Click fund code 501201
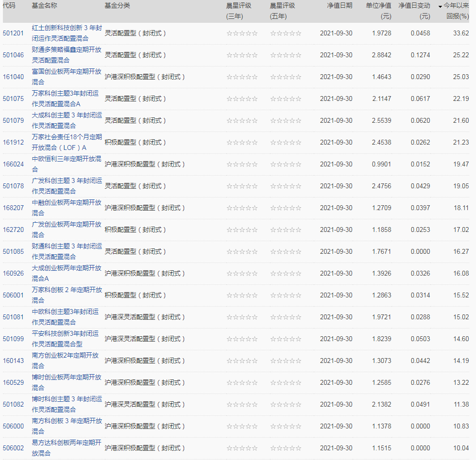476x460 pixels. pos(13,33)
